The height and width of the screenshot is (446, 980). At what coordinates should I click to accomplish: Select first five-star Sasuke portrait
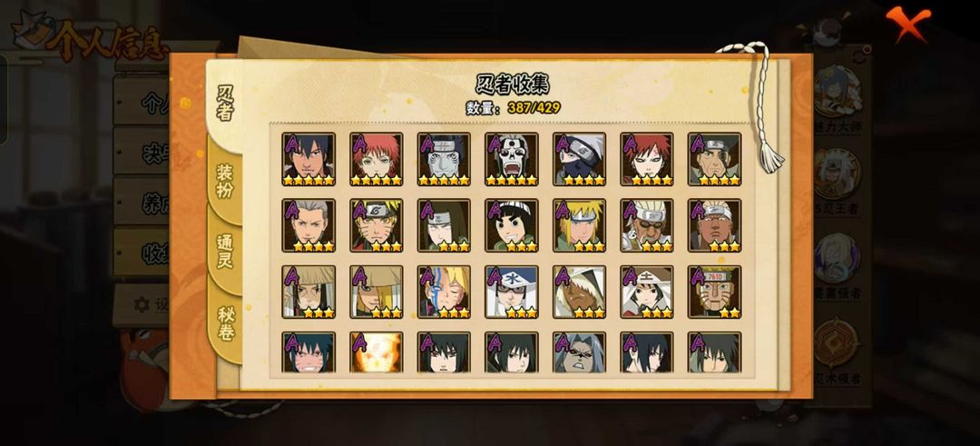tap(309, 159)
